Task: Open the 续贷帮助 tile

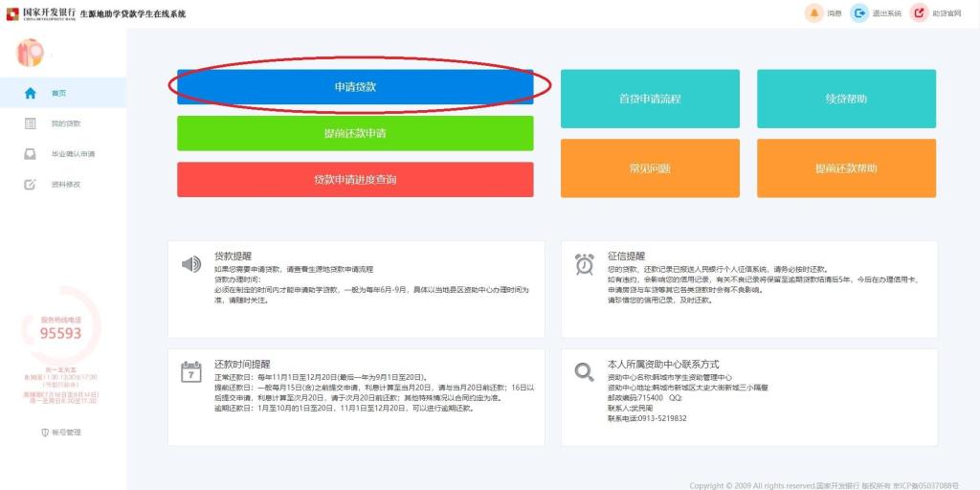Action: pos(846,99)
